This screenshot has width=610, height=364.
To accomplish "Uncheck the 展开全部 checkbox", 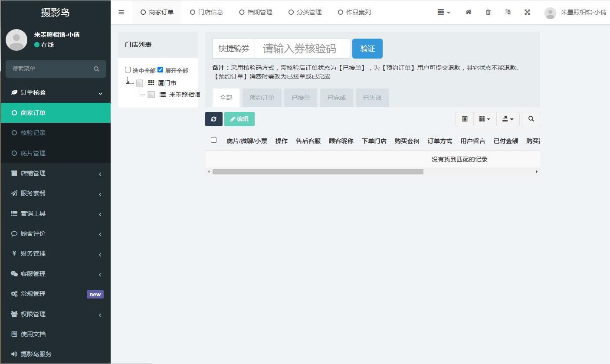I will click(160, 70).
